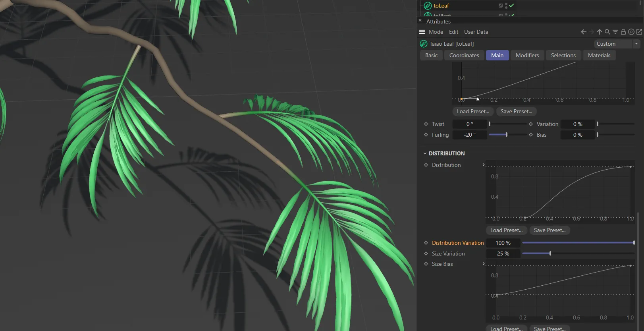The width and height of the screenshot is (644, 331).
Task: Switch to the Coordinates tab
Action: 464,55
